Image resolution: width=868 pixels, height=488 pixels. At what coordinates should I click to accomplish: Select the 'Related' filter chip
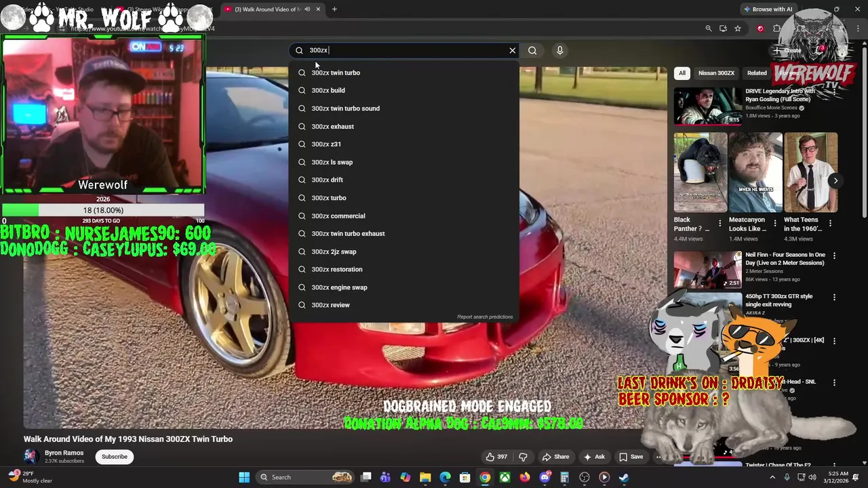coord(757,73)
